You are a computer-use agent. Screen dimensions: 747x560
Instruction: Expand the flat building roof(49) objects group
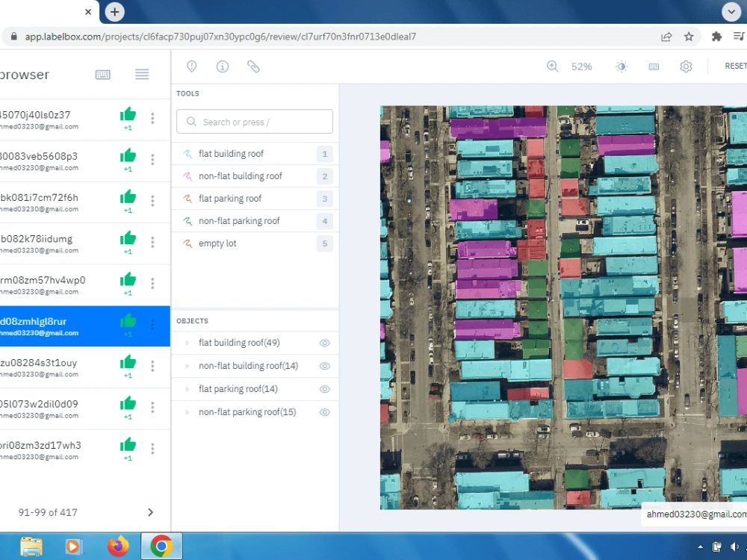click(188, 343)
